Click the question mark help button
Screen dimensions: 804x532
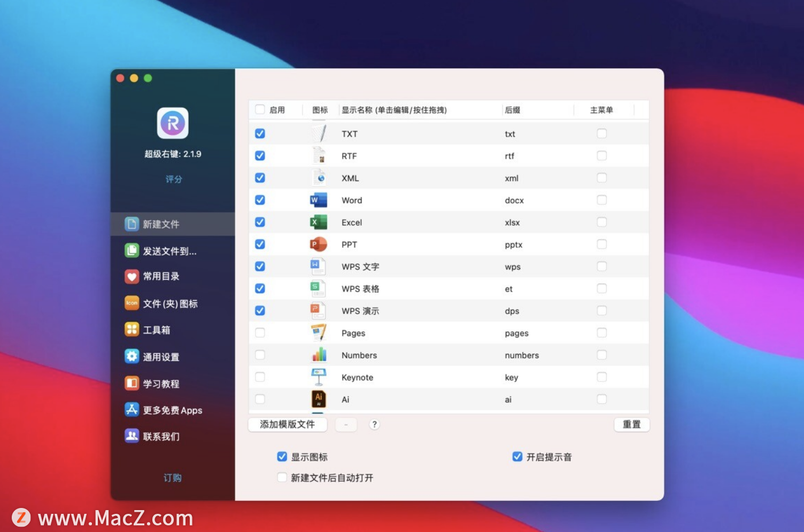374,424
